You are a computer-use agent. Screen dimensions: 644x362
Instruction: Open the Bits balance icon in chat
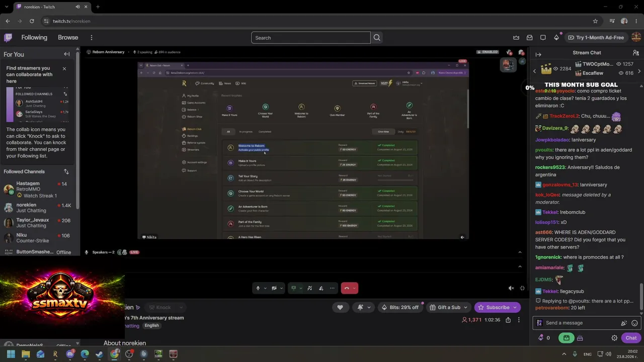click(541, 338)
